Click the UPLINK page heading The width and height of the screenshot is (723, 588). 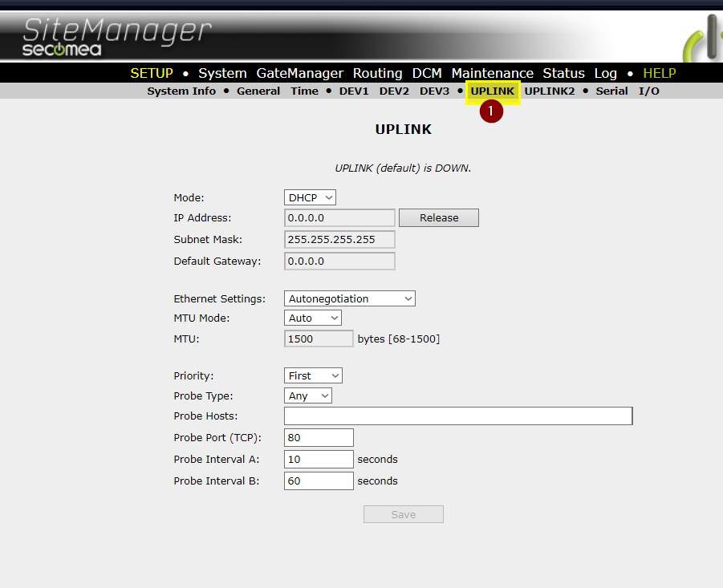pos(404,129)
